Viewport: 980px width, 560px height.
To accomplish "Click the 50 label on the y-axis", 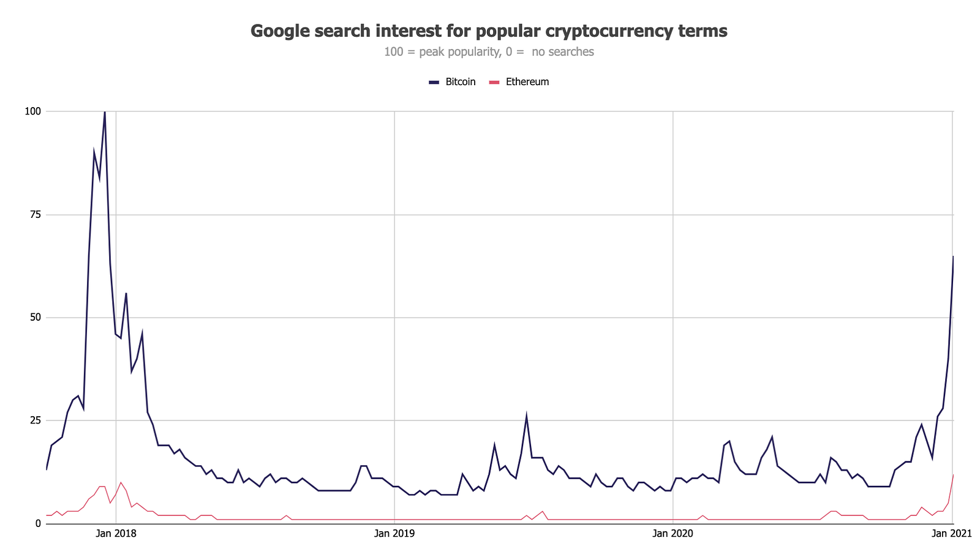I will click(35, 318).
